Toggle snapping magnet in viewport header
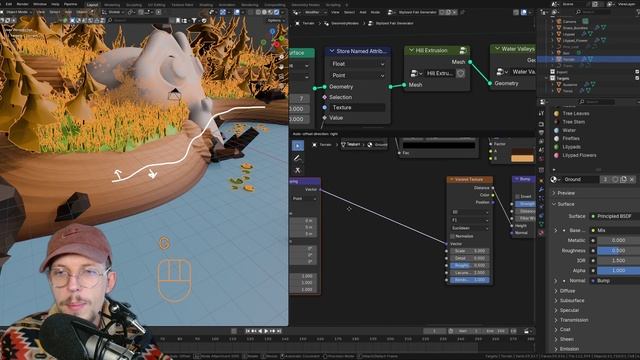The width and height of the screenshot is (640, 360). point(141,12)
